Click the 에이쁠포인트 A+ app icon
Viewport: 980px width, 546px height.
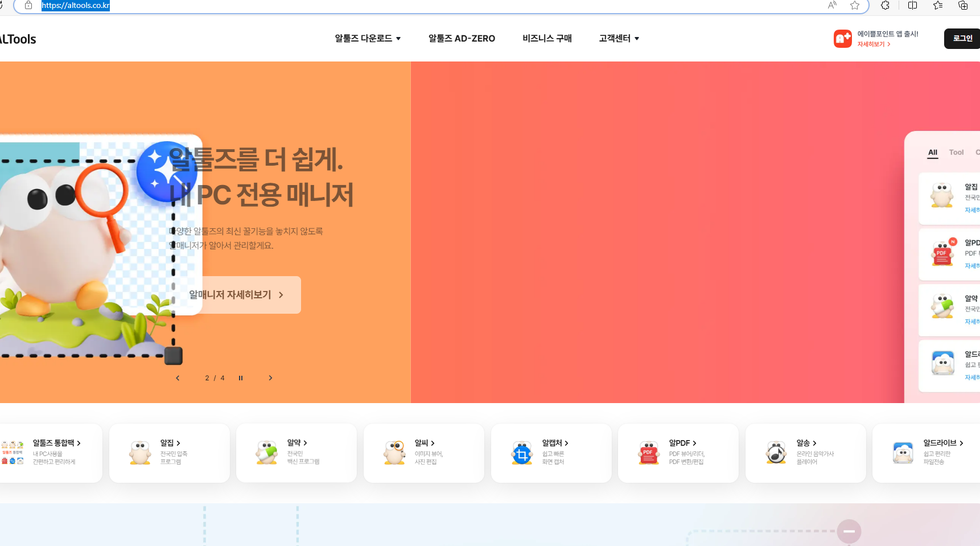coord(842,38)
